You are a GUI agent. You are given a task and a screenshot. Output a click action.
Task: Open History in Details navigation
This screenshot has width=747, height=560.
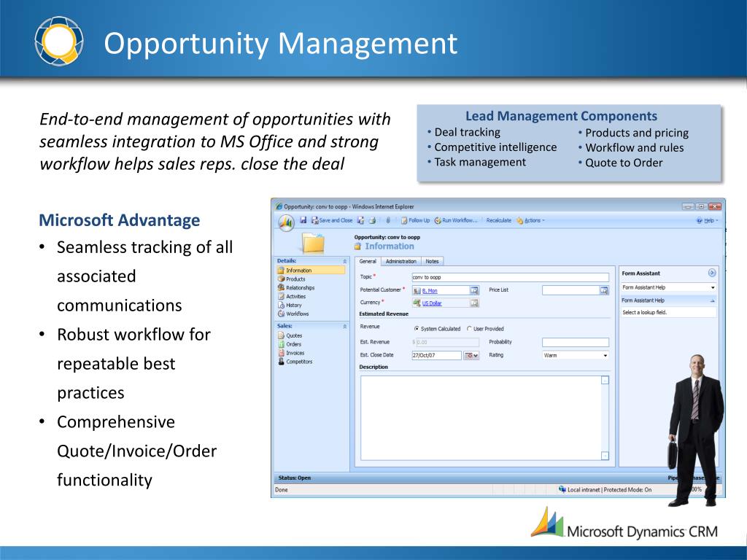pyautogui.click(x=290, y=306)
